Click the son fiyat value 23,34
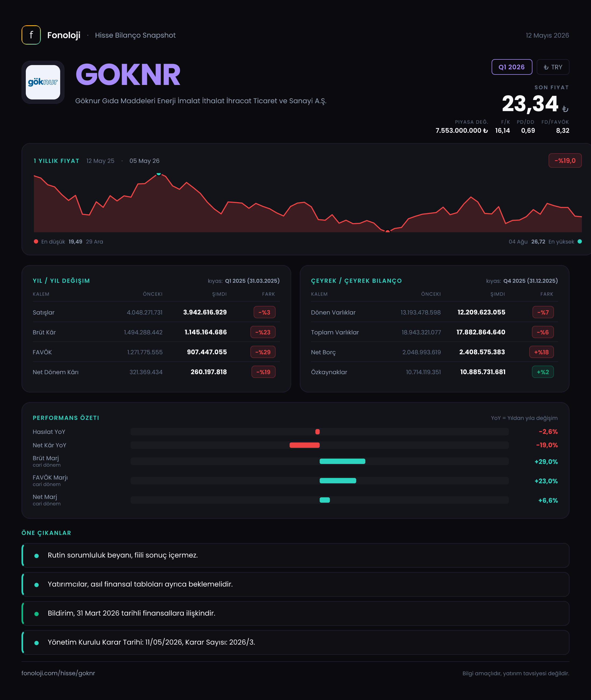591x700 pixels. coord(530,103)
